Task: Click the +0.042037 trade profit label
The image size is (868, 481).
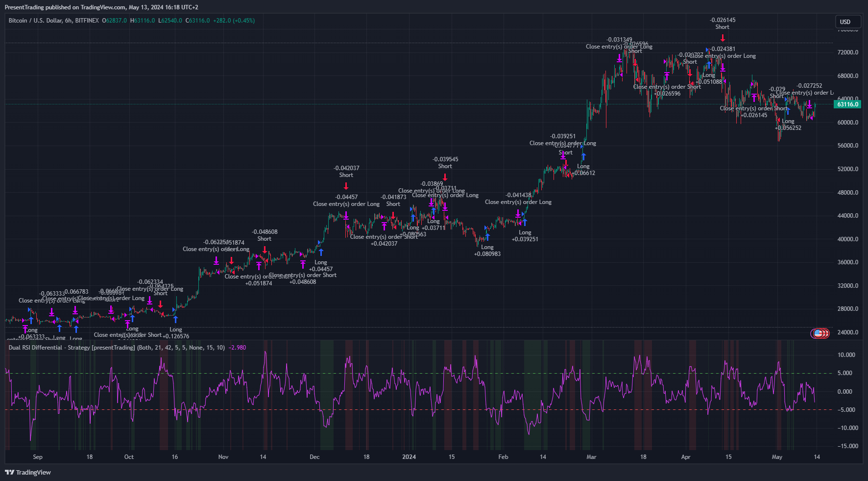Action: coord(384,244)
